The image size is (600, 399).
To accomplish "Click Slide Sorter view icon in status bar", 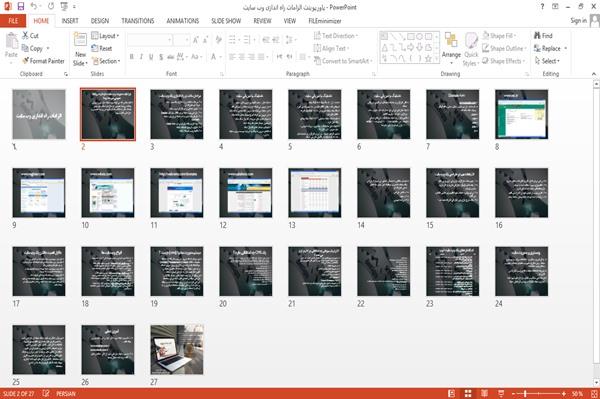I will coord(468,393).
